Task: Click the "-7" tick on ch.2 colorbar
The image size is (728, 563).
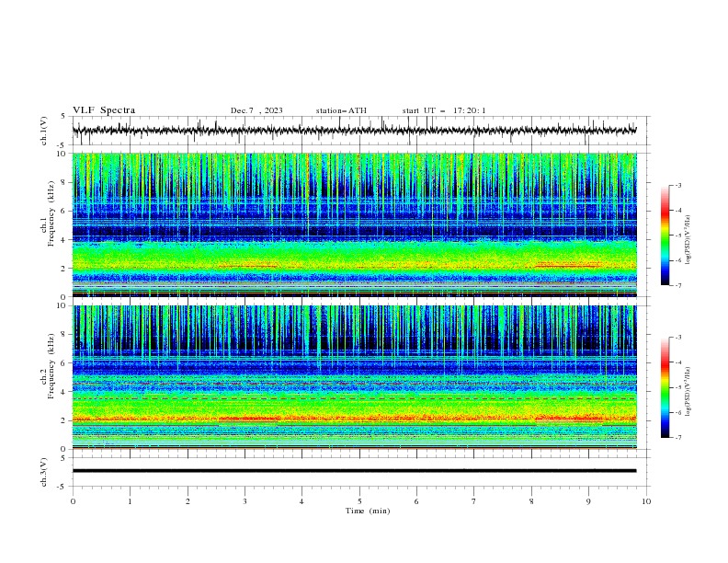Action: pos(678,437)
